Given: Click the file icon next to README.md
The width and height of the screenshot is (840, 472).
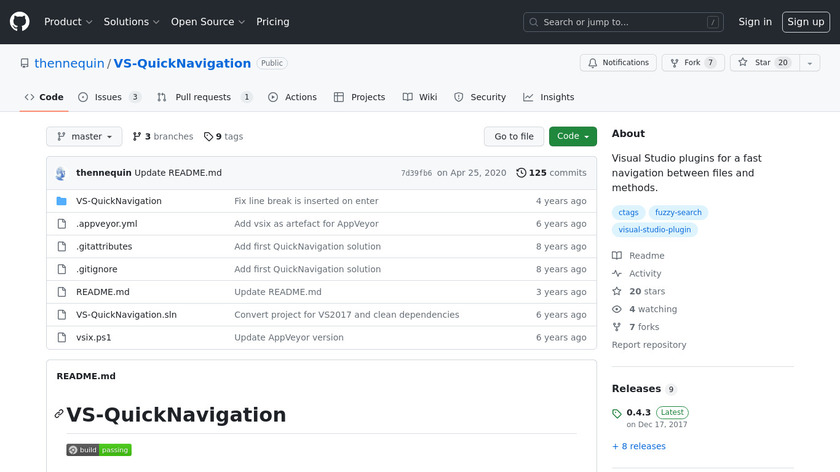Looking at the screenshot, I should [62, 292].
